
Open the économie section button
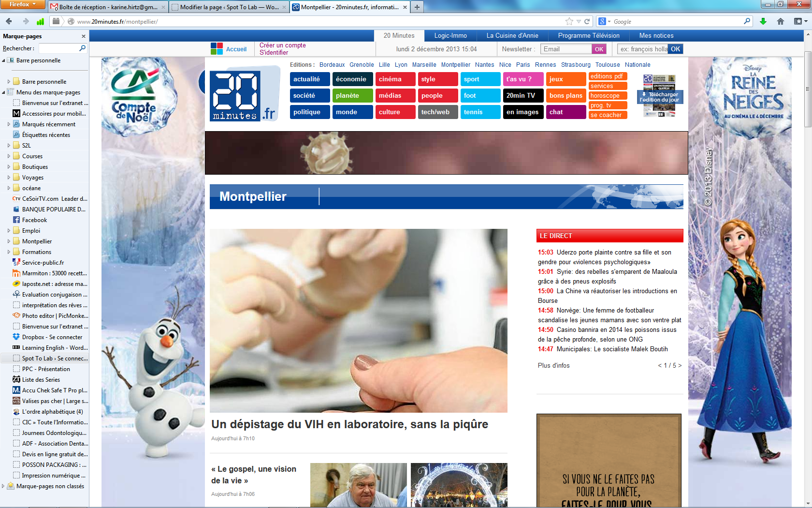coord(352,79)
